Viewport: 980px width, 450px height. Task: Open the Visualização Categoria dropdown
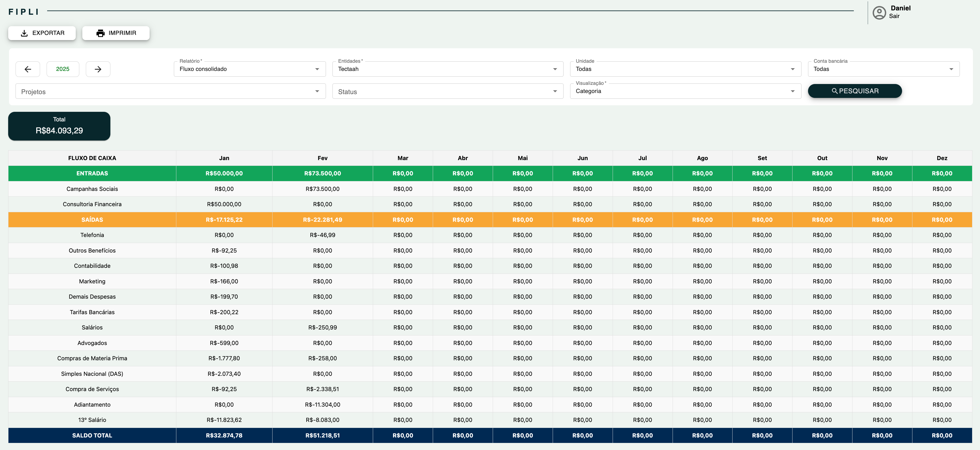coord(685,91)
